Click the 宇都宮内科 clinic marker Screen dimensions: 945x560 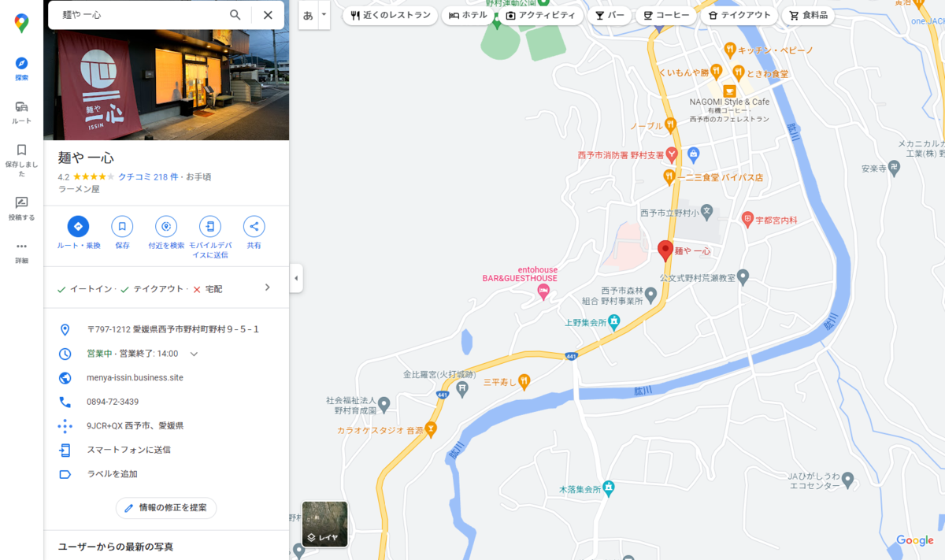[748, 219]
